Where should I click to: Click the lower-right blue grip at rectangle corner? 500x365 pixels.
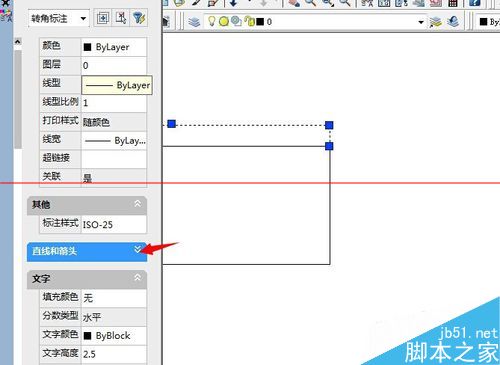click(x=329, y=146)
